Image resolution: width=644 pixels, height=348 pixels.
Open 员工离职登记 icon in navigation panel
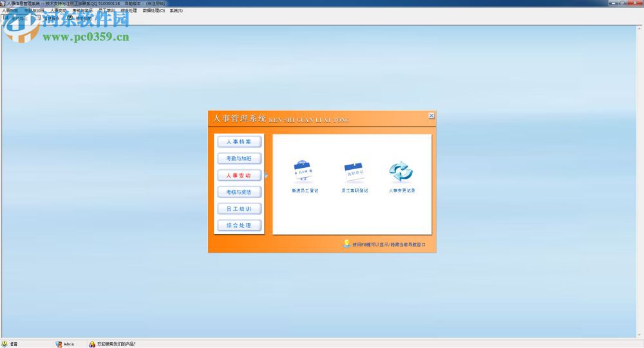[354, 172]
